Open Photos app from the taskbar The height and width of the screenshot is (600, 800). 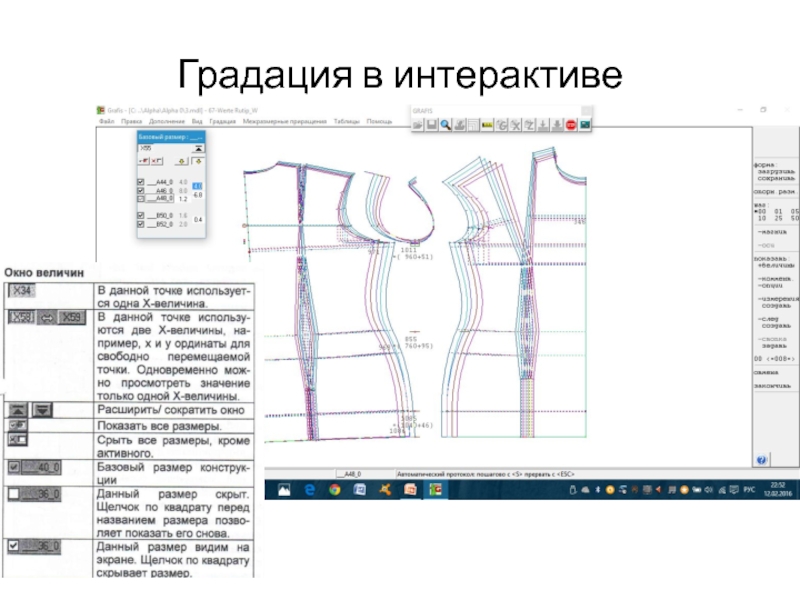[x=284, y=490]
